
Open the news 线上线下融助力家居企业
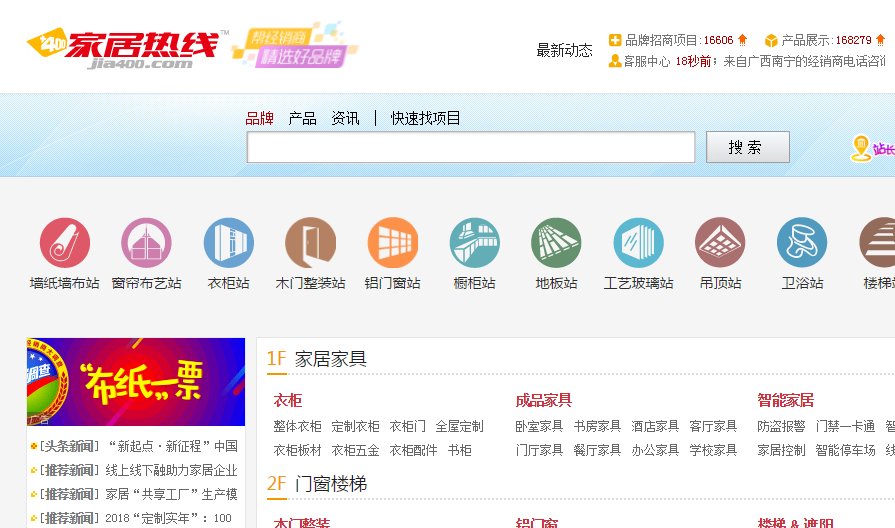click(x=171, y=470)
